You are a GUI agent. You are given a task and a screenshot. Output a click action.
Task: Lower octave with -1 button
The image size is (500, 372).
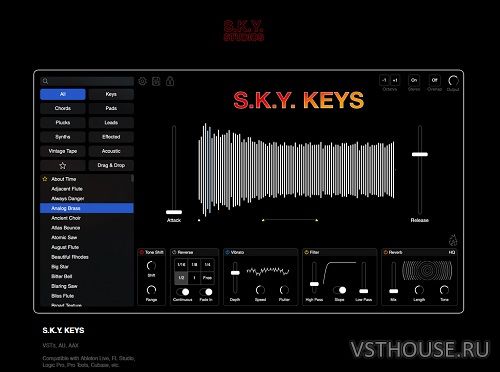(x=384, y=80)
